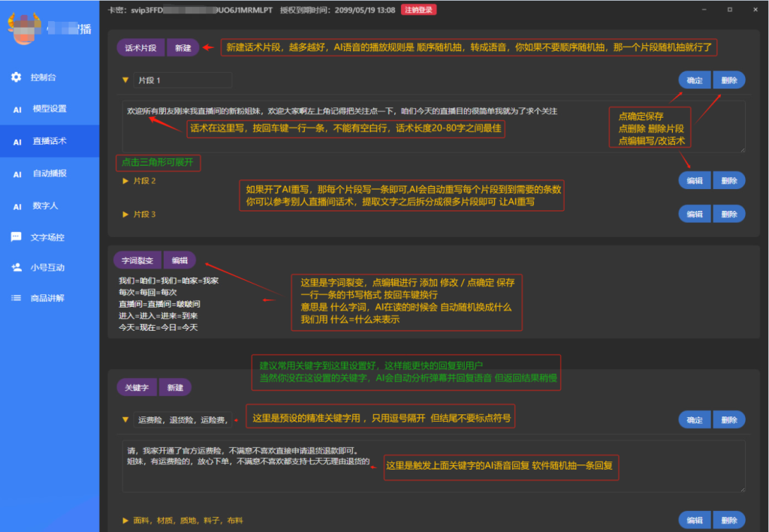Image resolution: width=769 pixels, height=532 pixels.
Task: Click the 面料，材质，质地 keyword row text
Action: coord(188,520)
